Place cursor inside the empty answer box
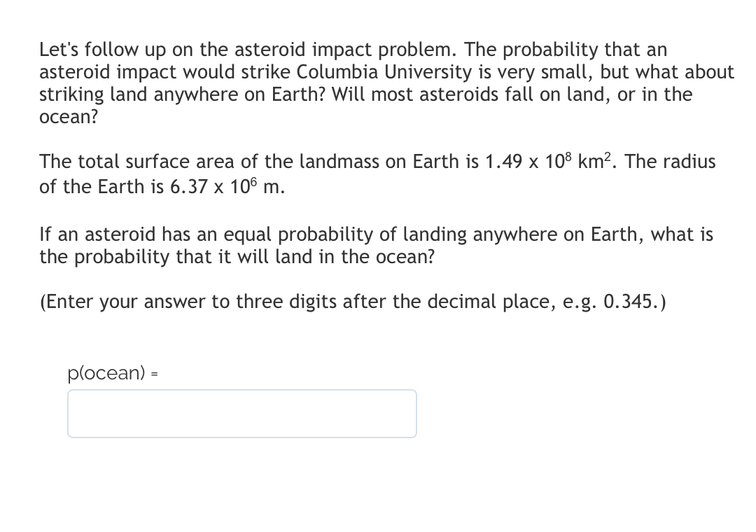 pos(241,413)
